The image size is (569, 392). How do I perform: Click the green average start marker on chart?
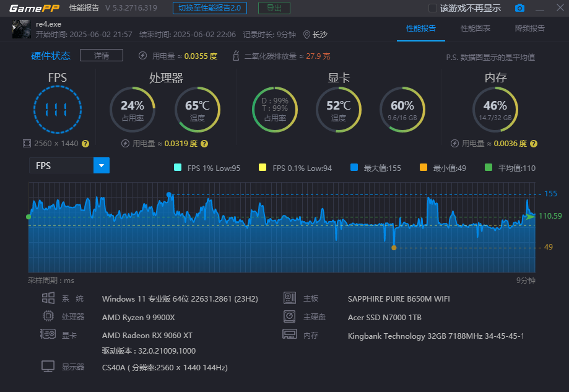(x=28, y=217)
